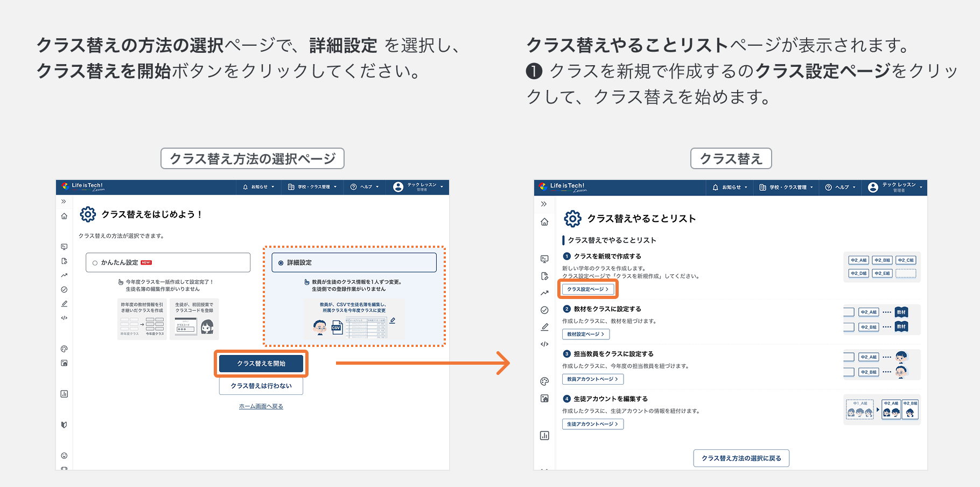
Task: Open the home icon in the sidebar
Action: pyautogui.click(x=64, y=215)
